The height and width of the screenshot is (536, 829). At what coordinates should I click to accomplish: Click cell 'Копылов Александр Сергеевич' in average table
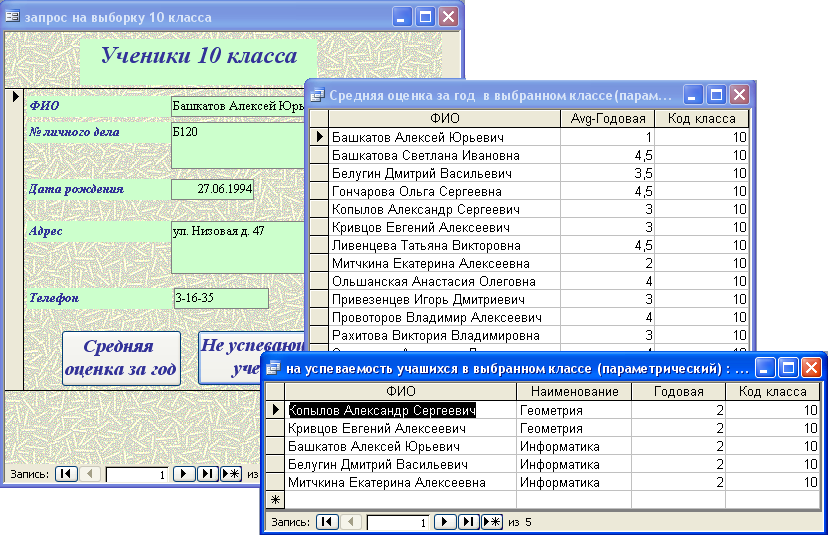coord(444,209)
